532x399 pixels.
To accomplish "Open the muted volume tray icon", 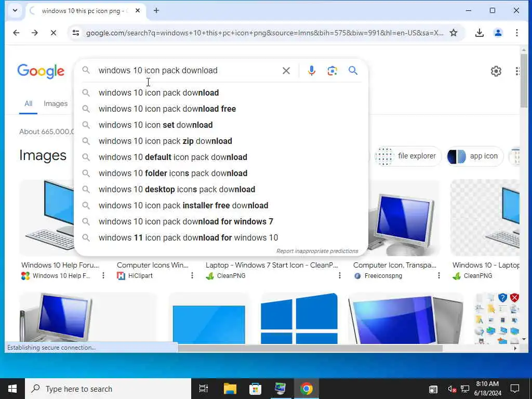I will tap(451, 389).
